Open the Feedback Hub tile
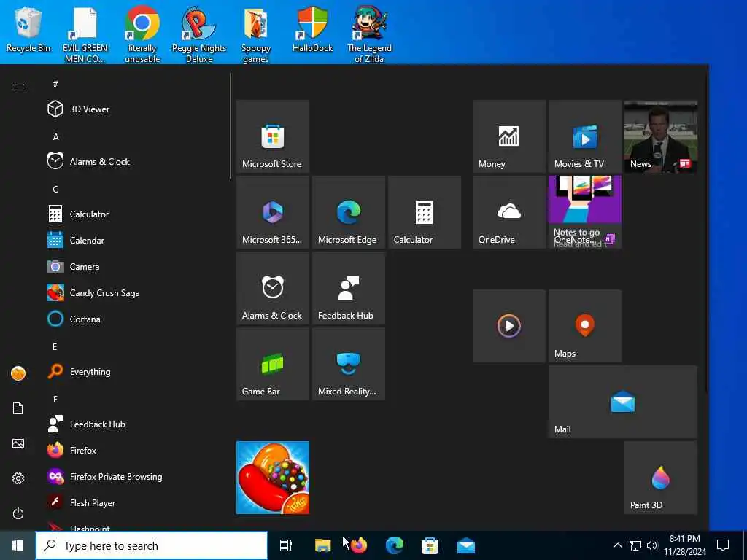The height and width of the screenshot is (560, 747). [x=348, y=287]
